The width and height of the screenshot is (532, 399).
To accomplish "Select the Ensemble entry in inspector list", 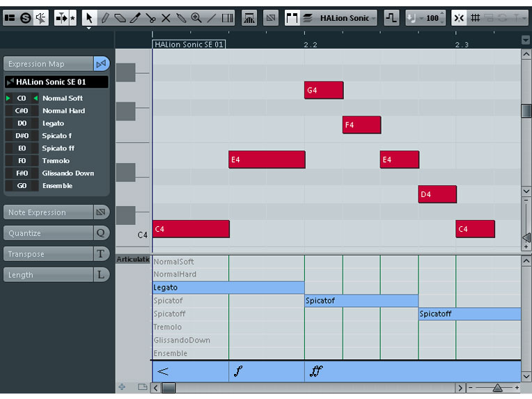I will point(56,186).
